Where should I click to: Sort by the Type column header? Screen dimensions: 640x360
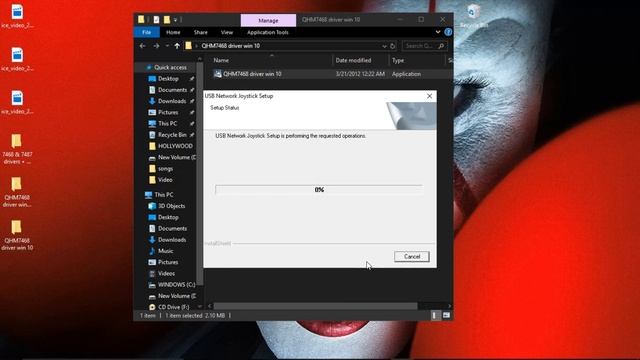coord(398,60)
